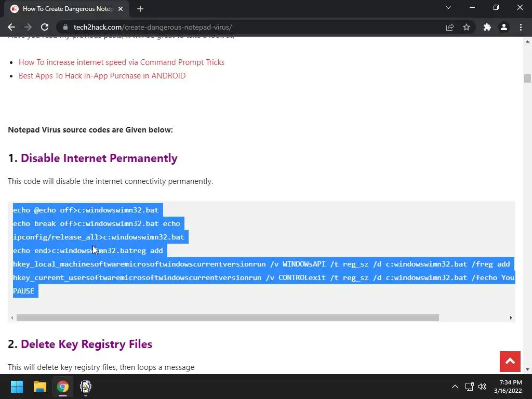Show hidden system tray icons

tap(455, 387)
